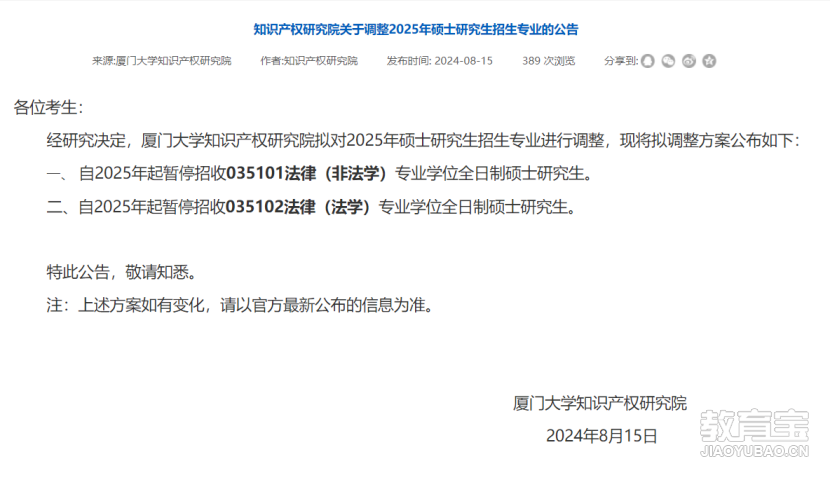Click the 各位考生 salutation line
The height and width of the screenshot is (480, 830).
[48, 107]
